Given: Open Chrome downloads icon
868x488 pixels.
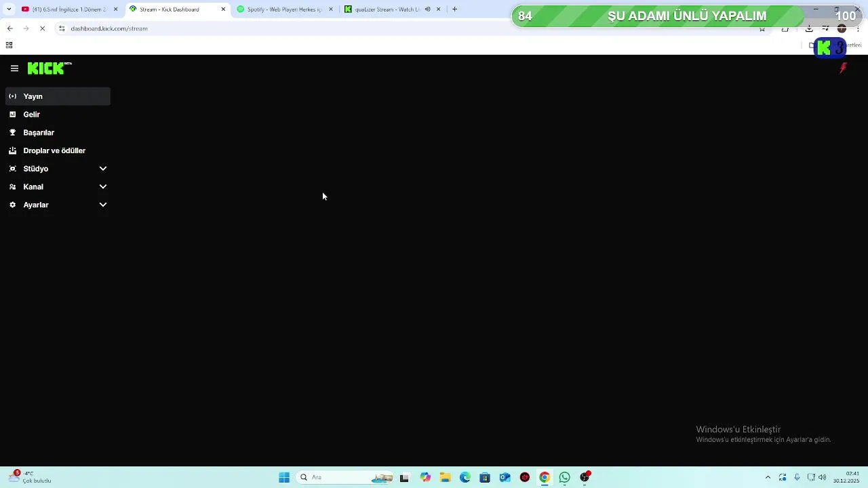Looking at the screenshot, I should 809,28.
